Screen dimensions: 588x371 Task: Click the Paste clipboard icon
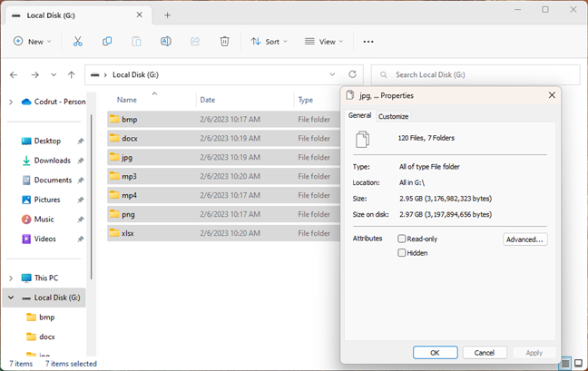click(x=136, y=41)
